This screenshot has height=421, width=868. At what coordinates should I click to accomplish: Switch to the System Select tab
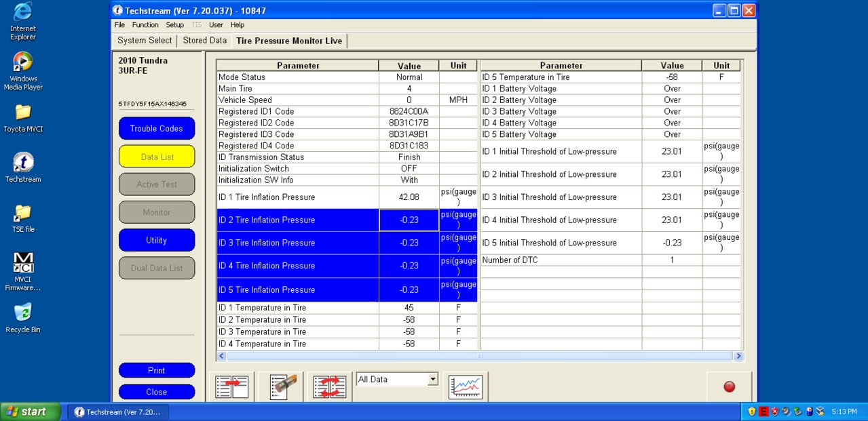(145, 41)
